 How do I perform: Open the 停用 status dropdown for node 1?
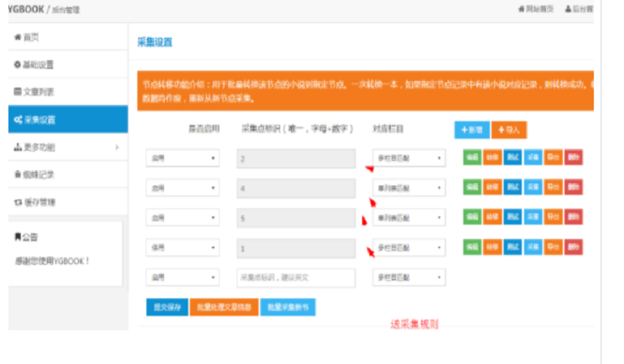click(x=183, y=248)
